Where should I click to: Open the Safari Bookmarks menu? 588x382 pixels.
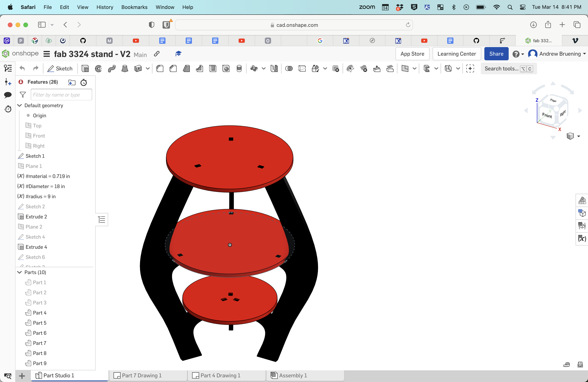click(134, 7)
